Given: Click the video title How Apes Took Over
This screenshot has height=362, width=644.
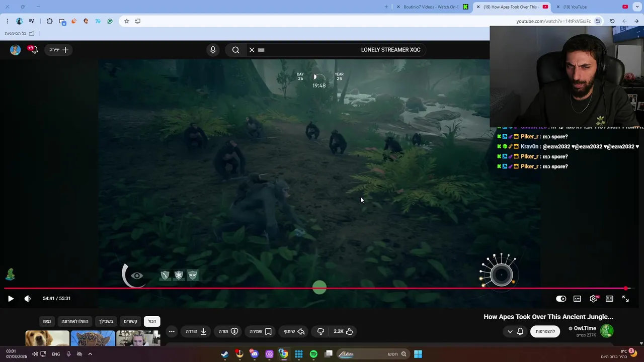Looking at the screenshot, I should (x=548, y=317).
